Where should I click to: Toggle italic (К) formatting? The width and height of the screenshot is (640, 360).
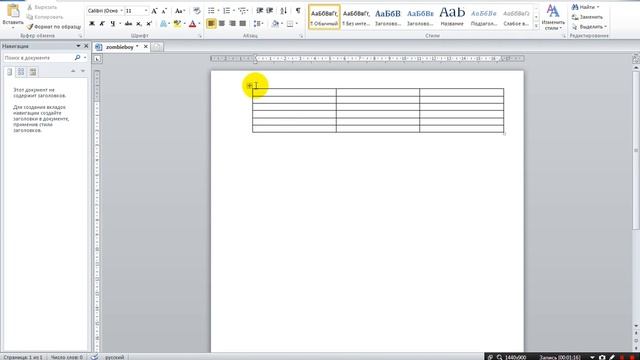coord(102,24)
